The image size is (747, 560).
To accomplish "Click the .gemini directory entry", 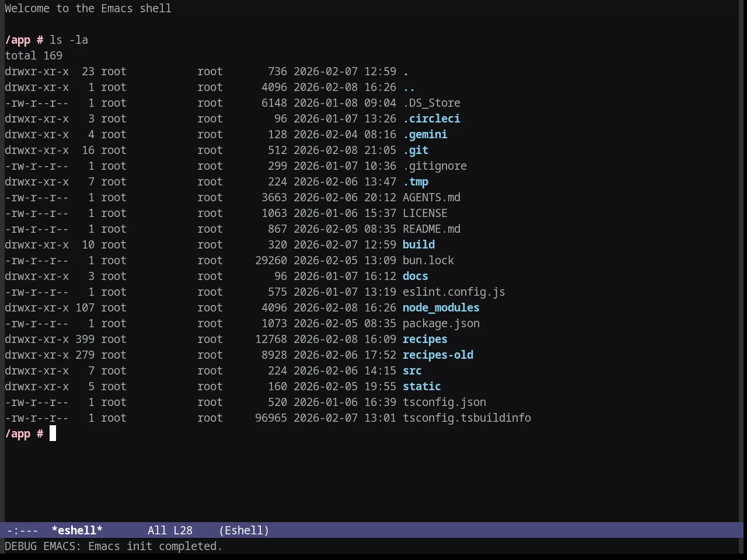I will pyautogui.click(x=425, y=134).
